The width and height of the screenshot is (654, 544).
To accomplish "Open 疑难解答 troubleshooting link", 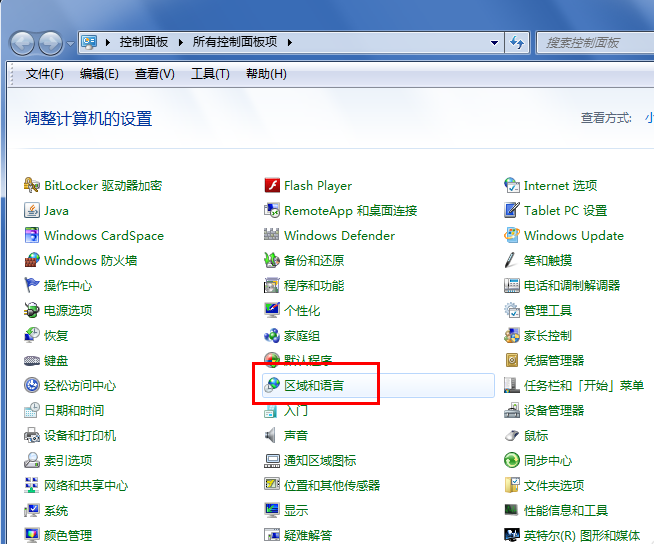I will (x=308, y=536).
